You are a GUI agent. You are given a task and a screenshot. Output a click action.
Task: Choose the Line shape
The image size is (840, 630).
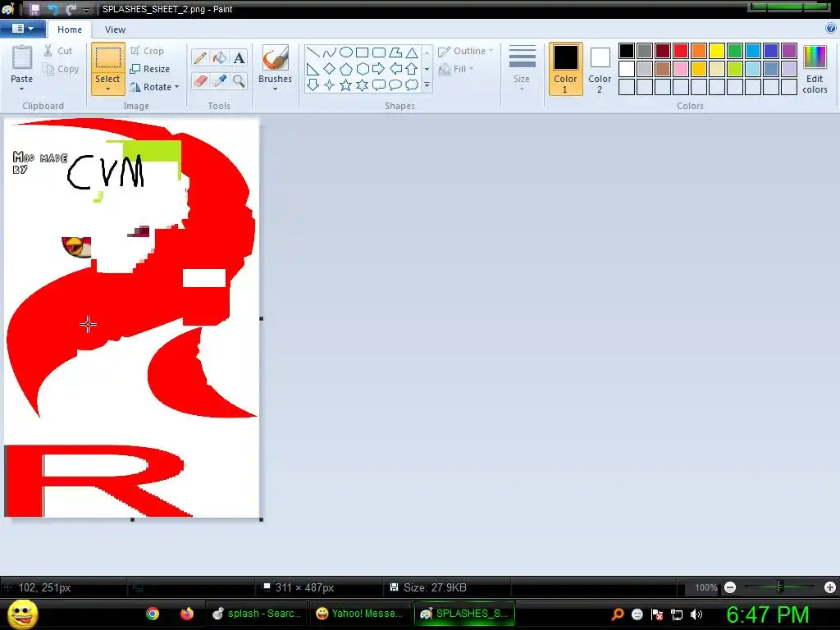coord(313,52)
